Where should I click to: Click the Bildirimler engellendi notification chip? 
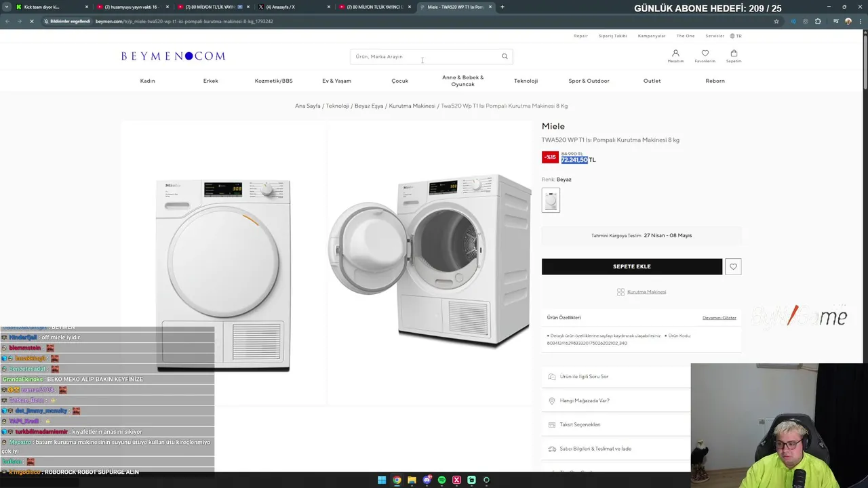[67, 21]
